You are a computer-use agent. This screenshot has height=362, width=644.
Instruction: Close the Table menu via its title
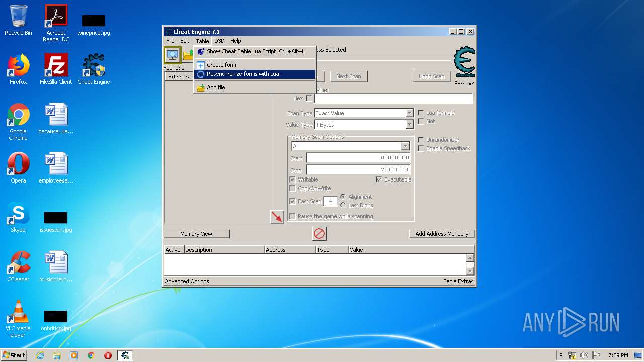(x=202, y=41)
